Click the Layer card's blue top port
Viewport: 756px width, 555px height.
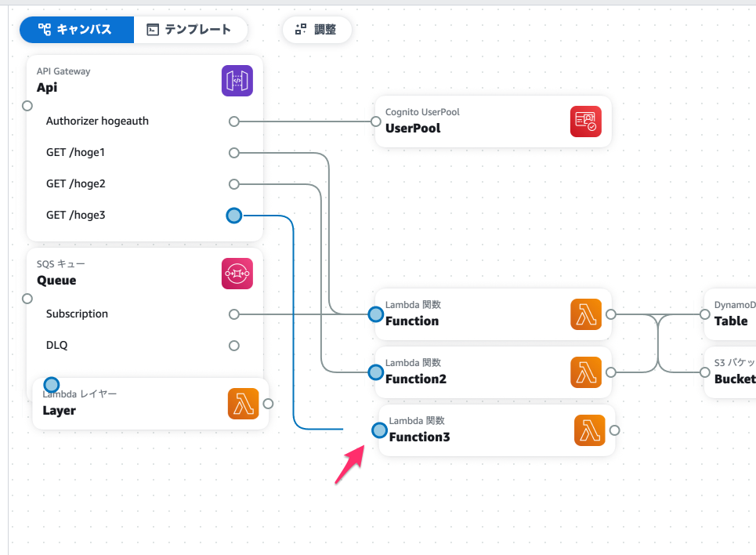point(51,385)
